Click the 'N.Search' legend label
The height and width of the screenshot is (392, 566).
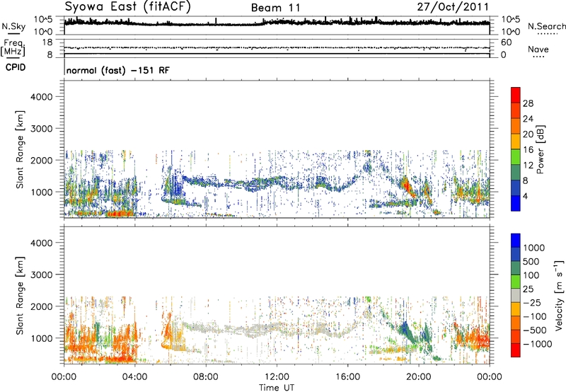point(547,26)
